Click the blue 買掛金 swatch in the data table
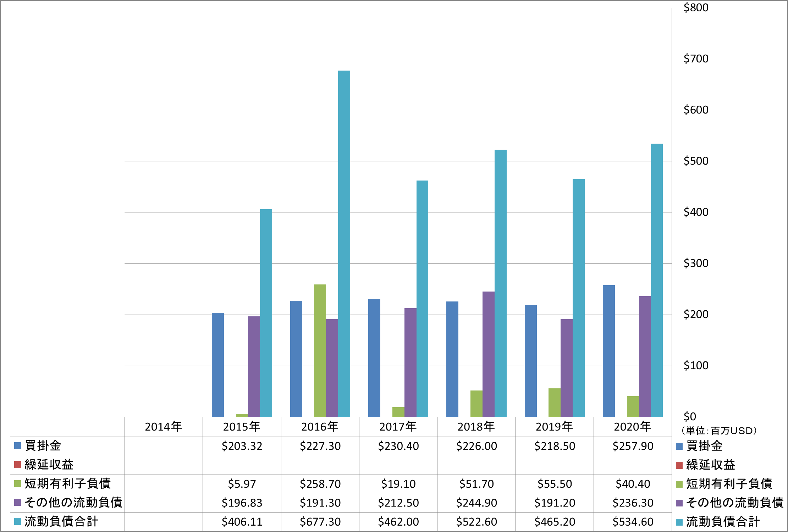The height and width of the screenshot is (532, 788). point(17,446)
